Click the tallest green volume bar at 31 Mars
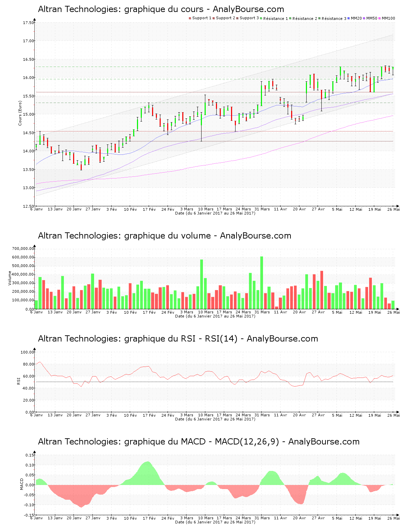 [x=262, y=282]
